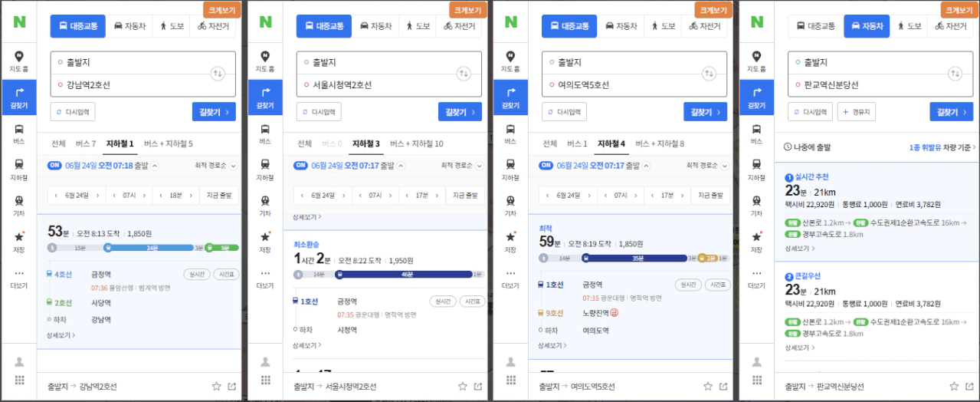The height and width of the screenshot is (402, 980).
Task: Swap origin and 판교역신분당선 destination fields
Action: point(955,74)
